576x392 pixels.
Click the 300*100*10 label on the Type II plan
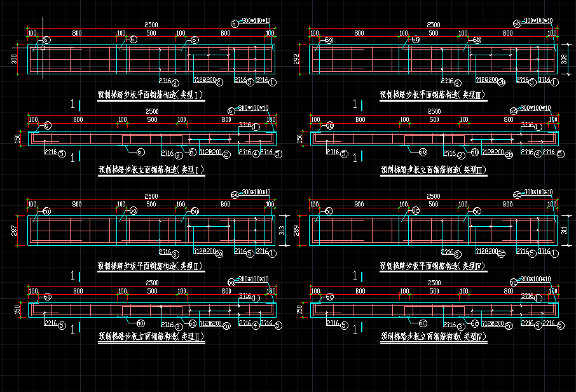click(x=256, y=192)
